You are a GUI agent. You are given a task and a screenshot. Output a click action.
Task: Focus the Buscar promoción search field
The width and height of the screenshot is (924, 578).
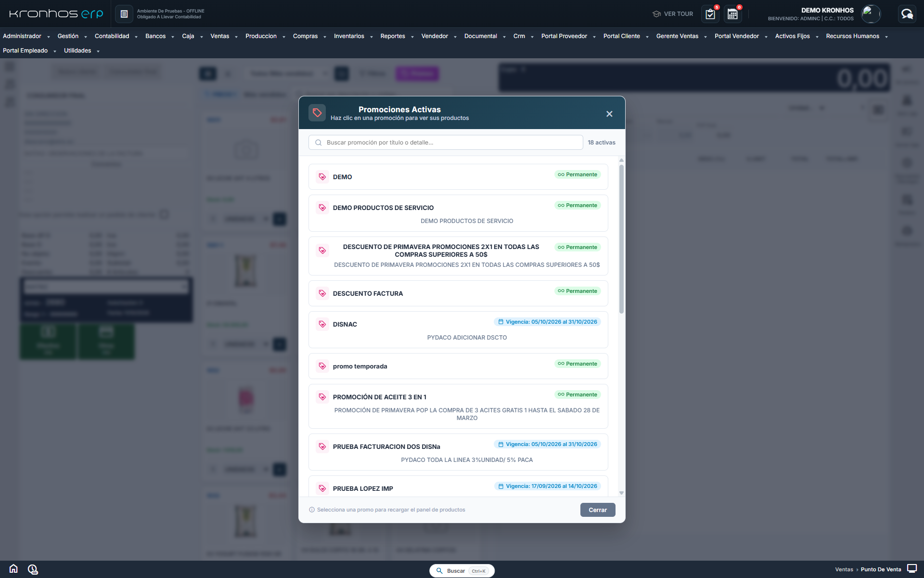pos(446,143)
